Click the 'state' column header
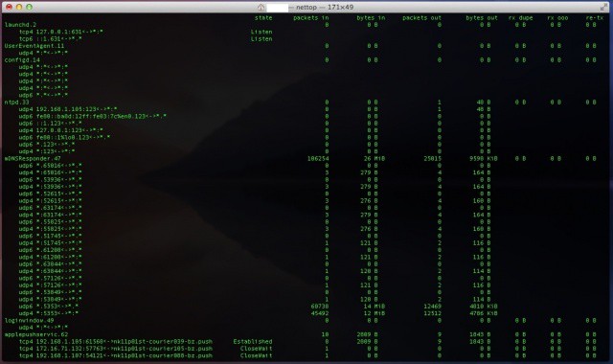Image resolution: width=613 pixels, height=364 pixels. coord(263,17)
